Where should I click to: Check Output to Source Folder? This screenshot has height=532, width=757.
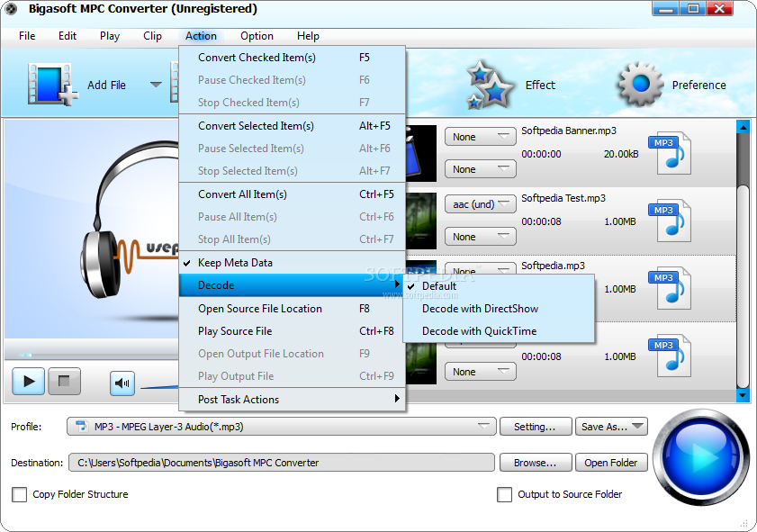504,494
